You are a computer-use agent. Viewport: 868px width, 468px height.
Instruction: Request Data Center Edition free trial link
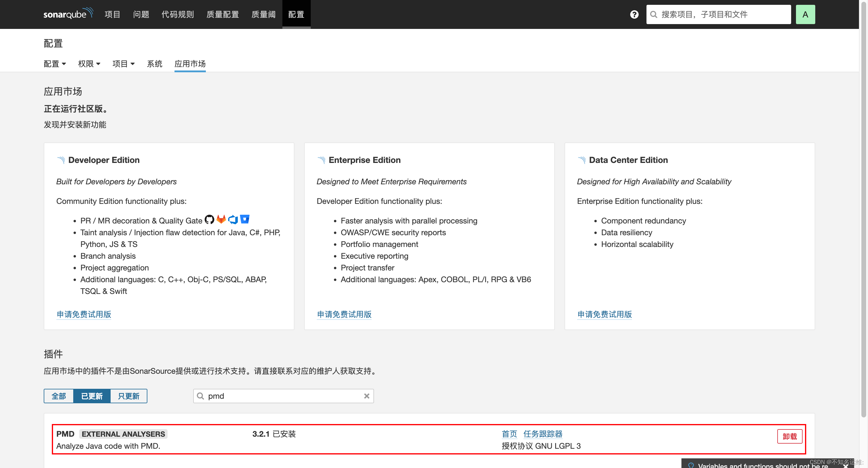[605, 314]
